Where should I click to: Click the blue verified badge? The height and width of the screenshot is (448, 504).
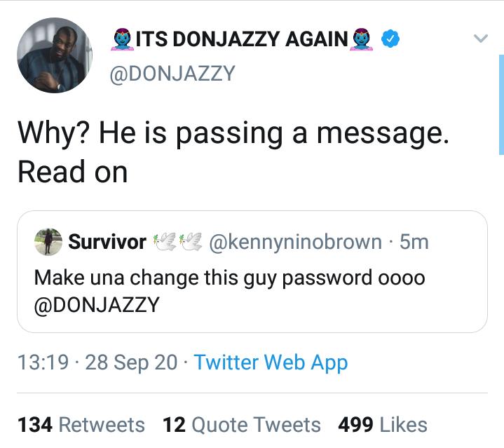pyautogui.click(x=390, y=40)
